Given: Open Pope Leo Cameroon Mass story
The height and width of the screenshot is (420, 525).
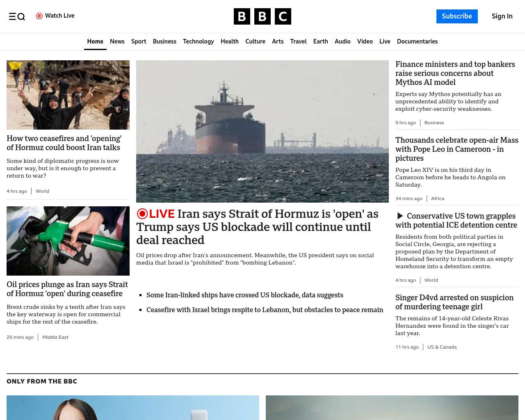Looking at the screenshot, I should 457,149.
